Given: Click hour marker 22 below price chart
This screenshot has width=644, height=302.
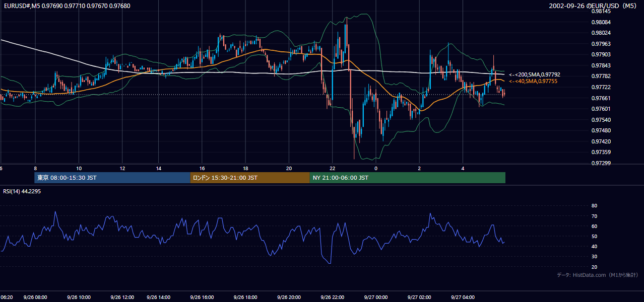Looking at the screenshot, I should coord(333,168).
